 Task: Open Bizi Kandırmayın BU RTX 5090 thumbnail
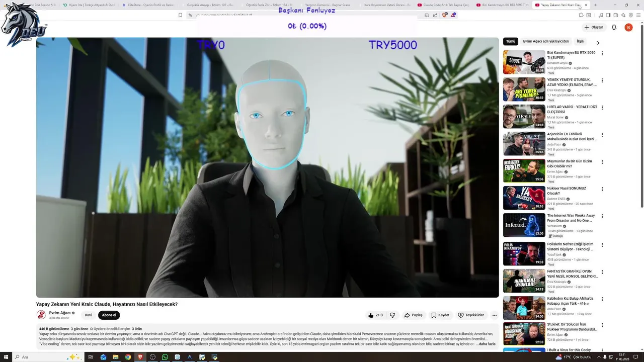click(524, 62)
